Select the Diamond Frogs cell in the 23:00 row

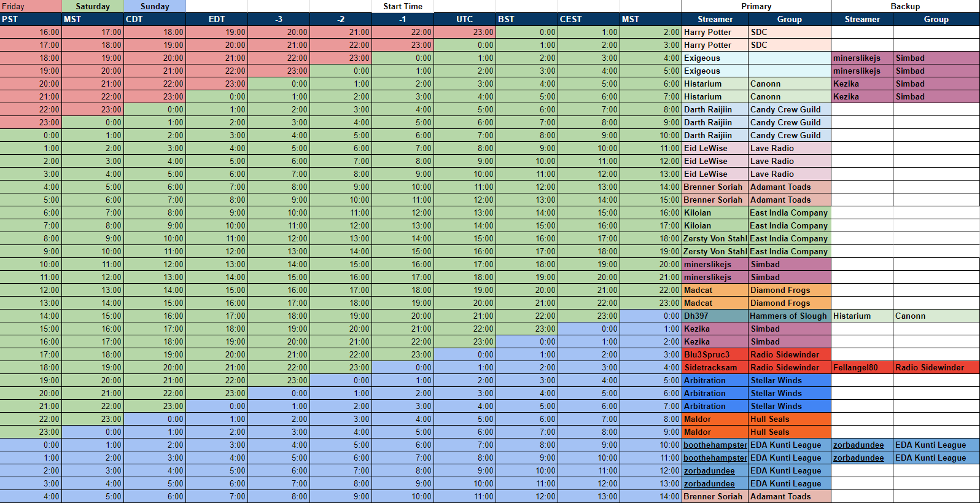click(x=790, y=303)
